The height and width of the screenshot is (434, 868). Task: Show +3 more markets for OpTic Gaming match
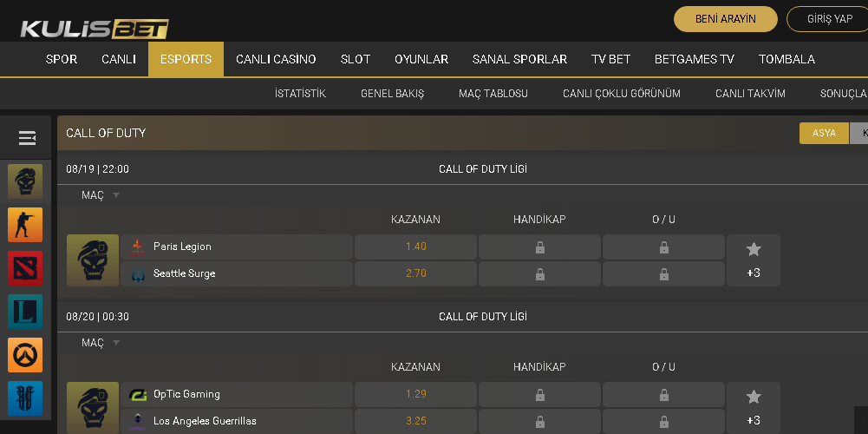click(754, 420)
